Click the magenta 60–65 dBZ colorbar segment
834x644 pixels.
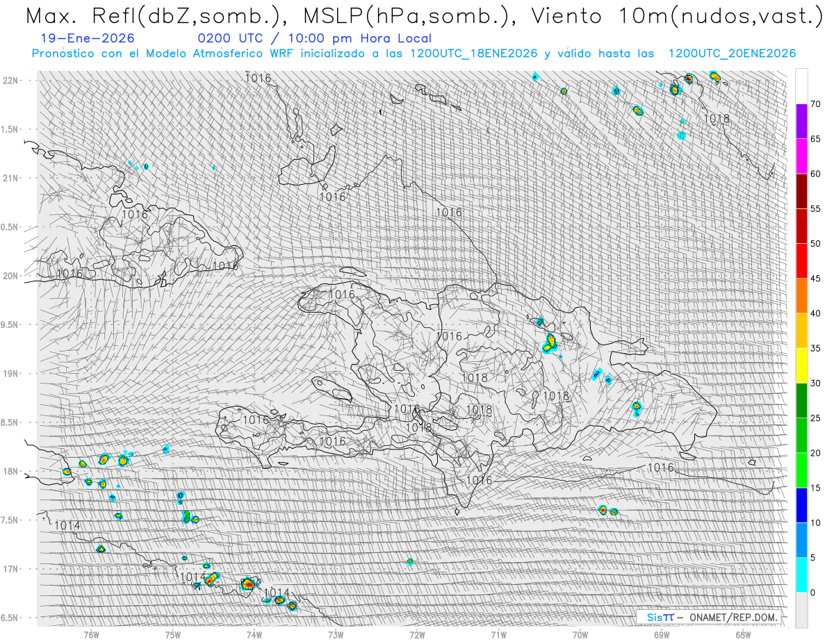coord(801,156)
